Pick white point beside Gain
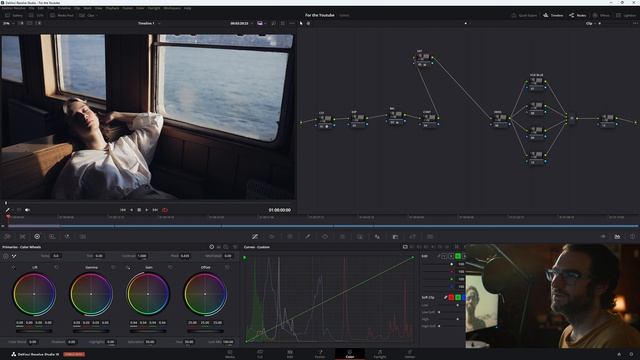This screenshot has height=360, width=640. pos(128,267)
